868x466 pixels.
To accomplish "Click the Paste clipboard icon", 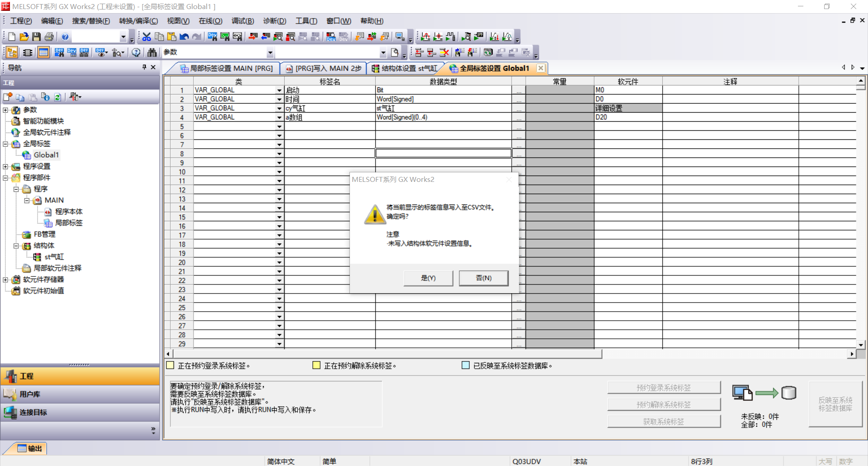I will (x=172, y=37).
